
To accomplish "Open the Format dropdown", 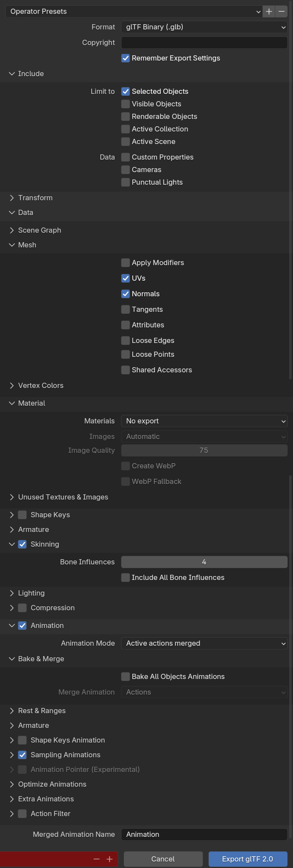I will point(204,27).
